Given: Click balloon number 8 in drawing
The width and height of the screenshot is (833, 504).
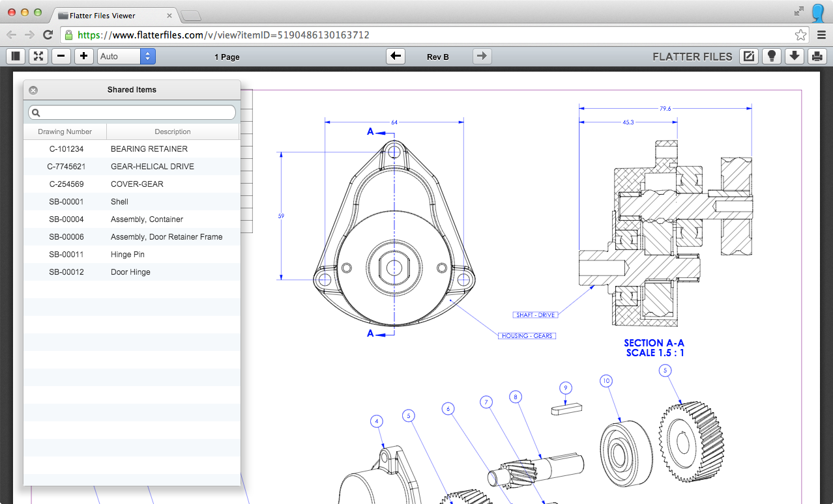Looking at the screenshot, I should pyautogui.click(x=516, y=396).
